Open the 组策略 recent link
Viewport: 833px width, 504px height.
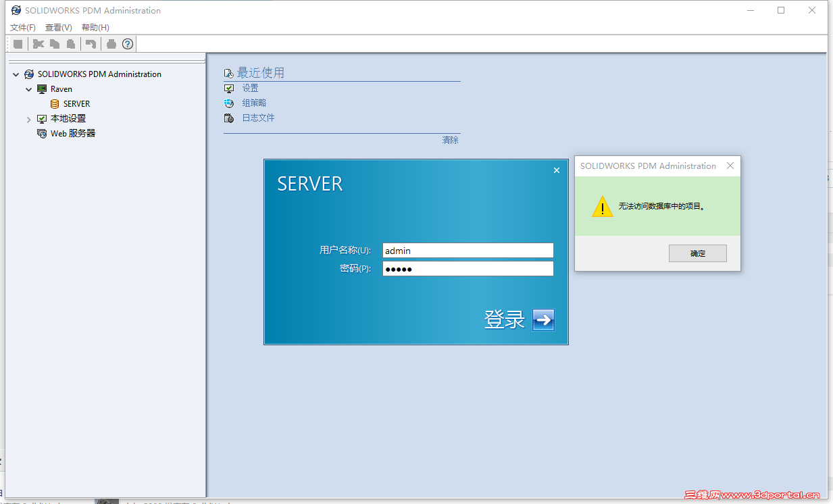coord(255,103)
